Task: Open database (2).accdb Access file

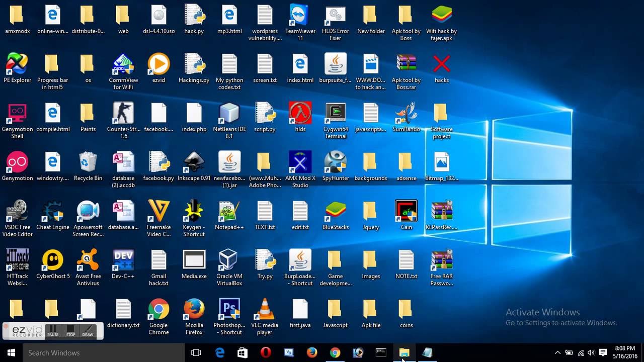Action: 123,169
